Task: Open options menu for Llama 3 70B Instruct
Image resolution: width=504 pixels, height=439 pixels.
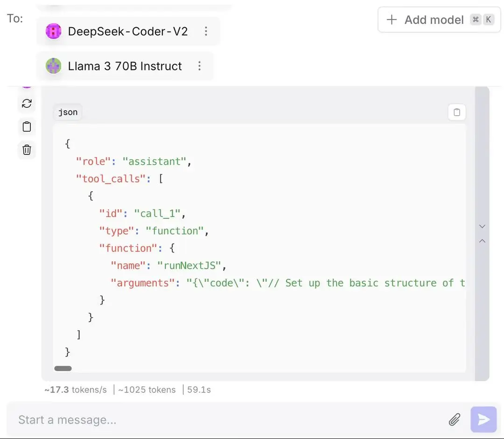Action: click(200, 66)
